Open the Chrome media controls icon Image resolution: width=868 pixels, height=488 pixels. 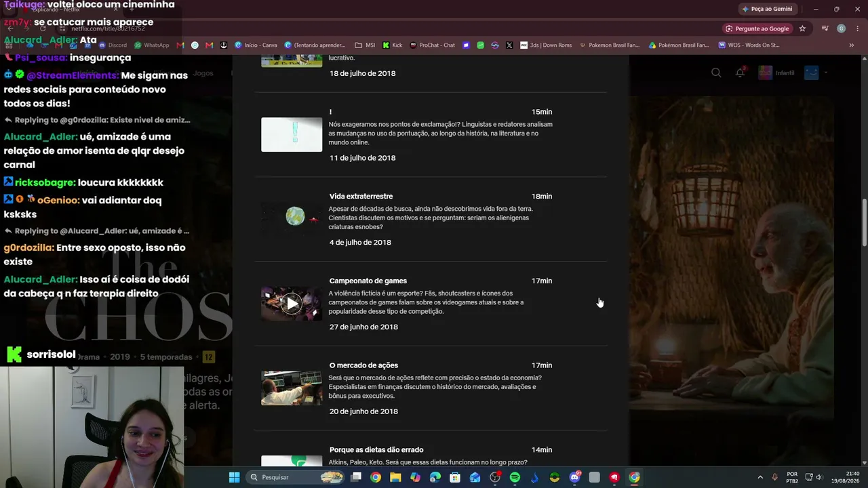(x=825, y=28)
